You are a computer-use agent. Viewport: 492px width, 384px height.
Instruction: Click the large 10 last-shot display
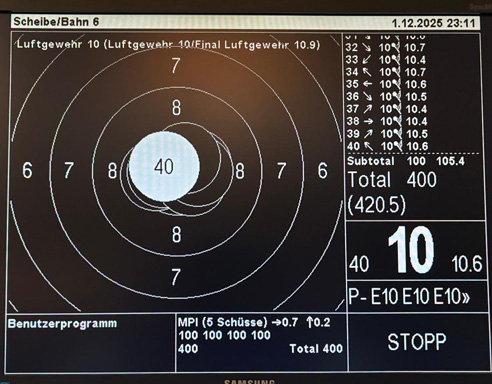pos(411,249)
